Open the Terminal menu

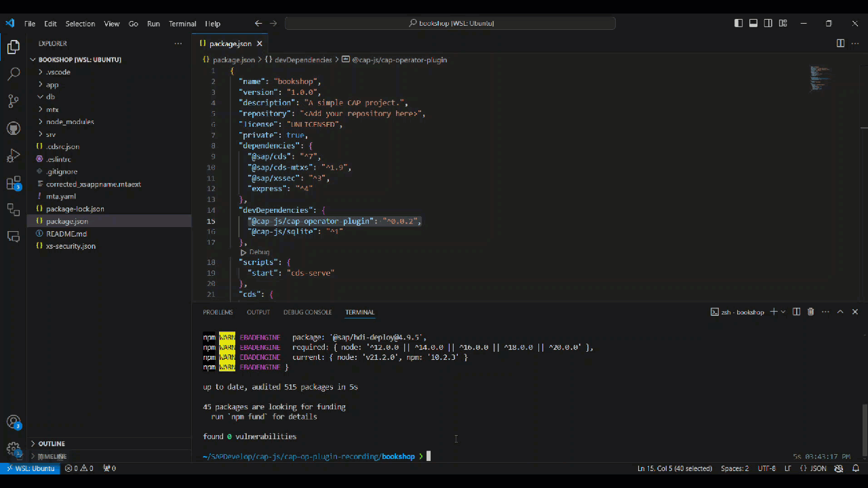click(x=182, y=24)
